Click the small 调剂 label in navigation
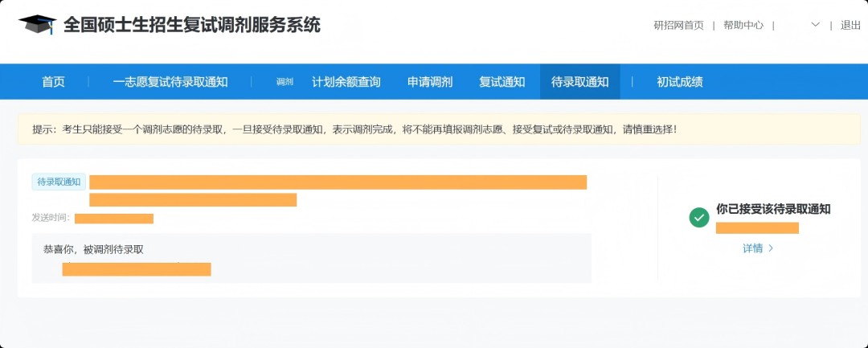This screenshot has width=868, height=348. pos(285,82)
